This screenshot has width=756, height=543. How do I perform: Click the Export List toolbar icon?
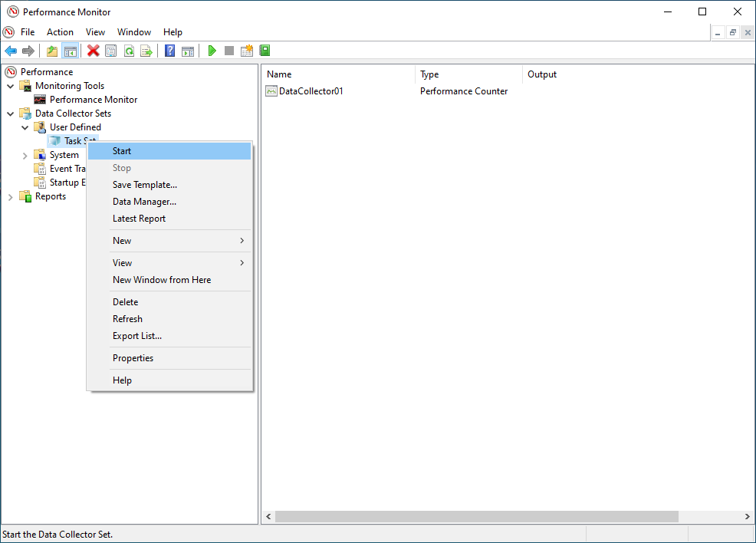[147, 50]
